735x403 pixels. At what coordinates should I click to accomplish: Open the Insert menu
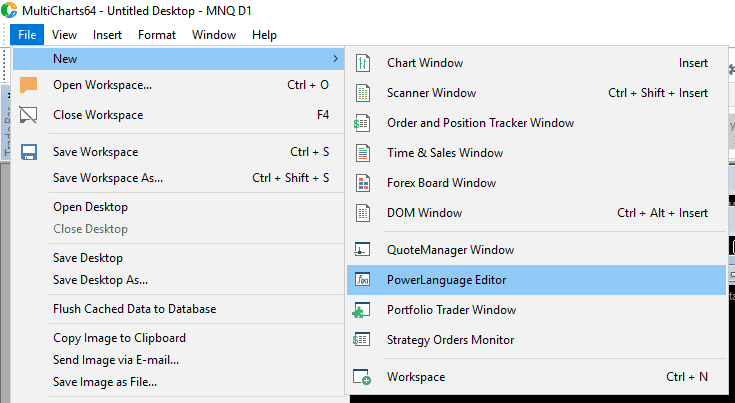coord(107,35)
